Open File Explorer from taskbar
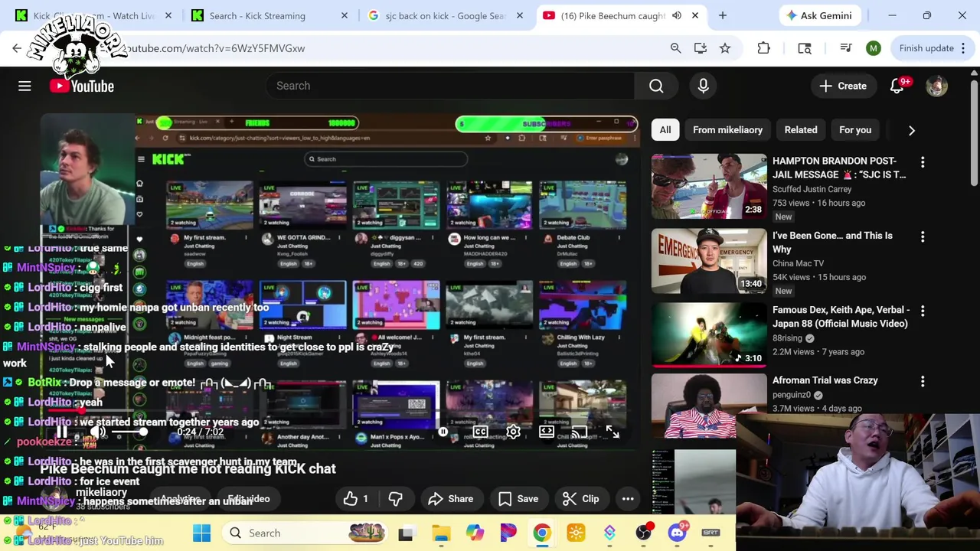 pos(441,533)
